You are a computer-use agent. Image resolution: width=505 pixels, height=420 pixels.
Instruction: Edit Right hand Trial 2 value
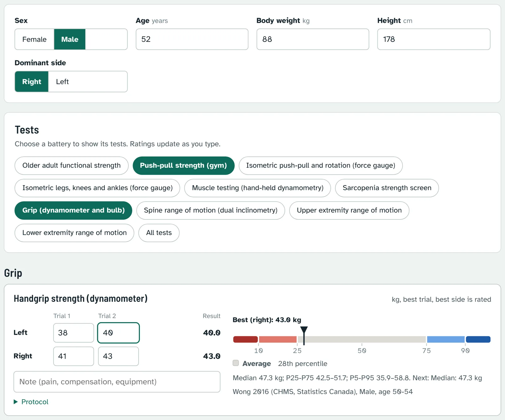click(118, 356)
